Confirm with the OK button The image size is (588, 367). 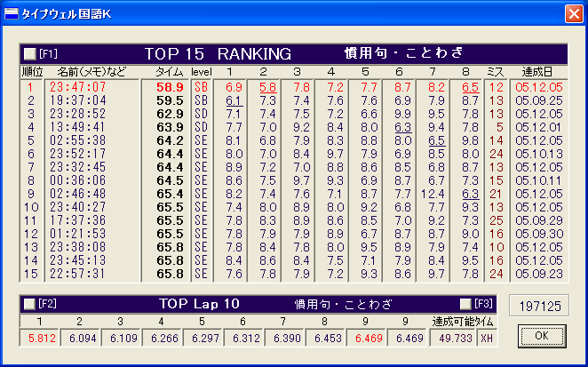pyautogui.click(x=542, y=336)
